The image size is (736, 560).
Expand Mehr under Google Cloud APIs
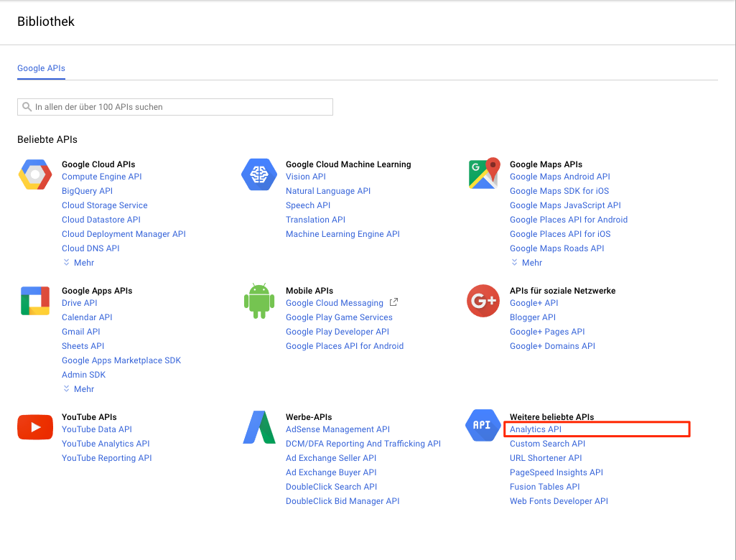(x=78, y=262)
